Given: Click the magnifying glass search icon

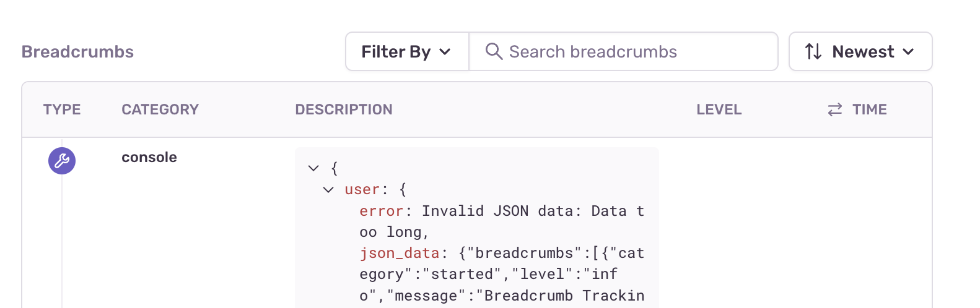Looking at the screenshot, I should pyautogui.click(x=494, y=51).
